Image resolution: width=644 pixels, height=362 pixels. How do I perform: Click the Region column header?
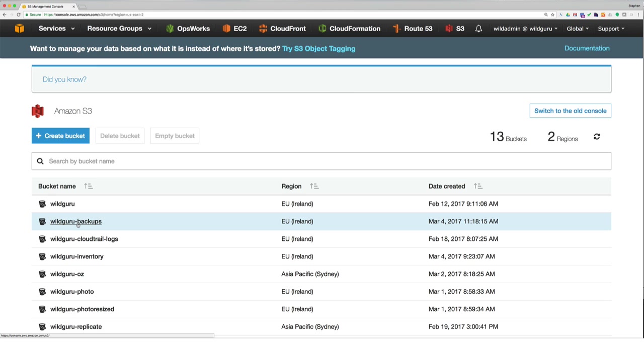click(291, 187)
